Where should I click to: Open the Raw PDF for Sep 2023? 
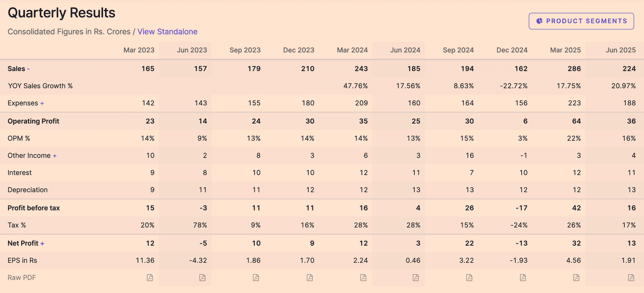point(256,277)
